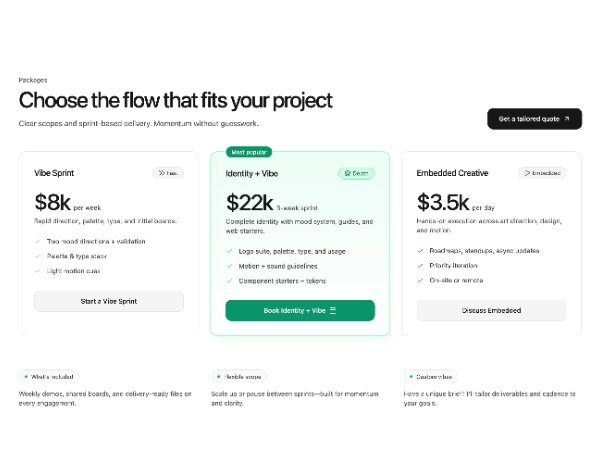Screen dimensions: 600x450
Task: Click the icon on Book Identity + Vibe button
Action: click(333, 311)
